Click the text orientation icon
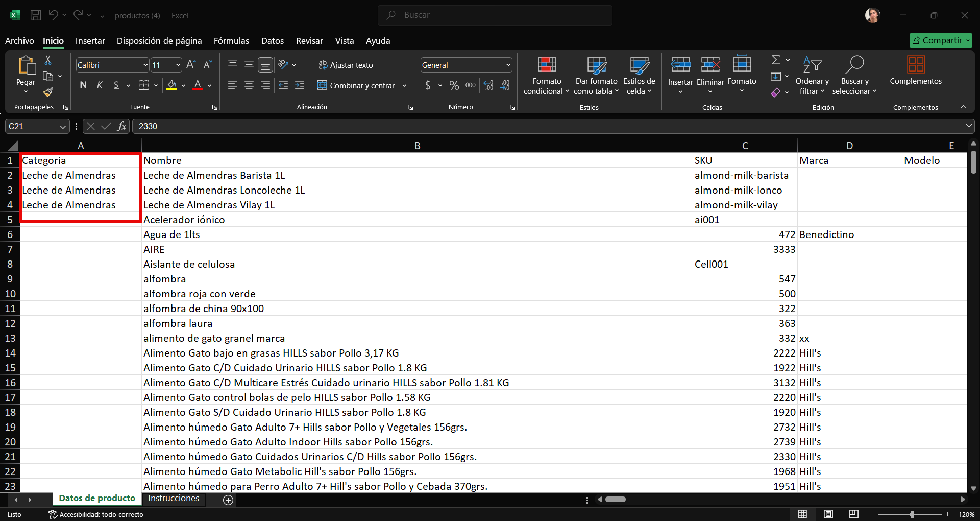Viewport: 980px width, 521px height. pyautogui.click(x=284, y=65)
